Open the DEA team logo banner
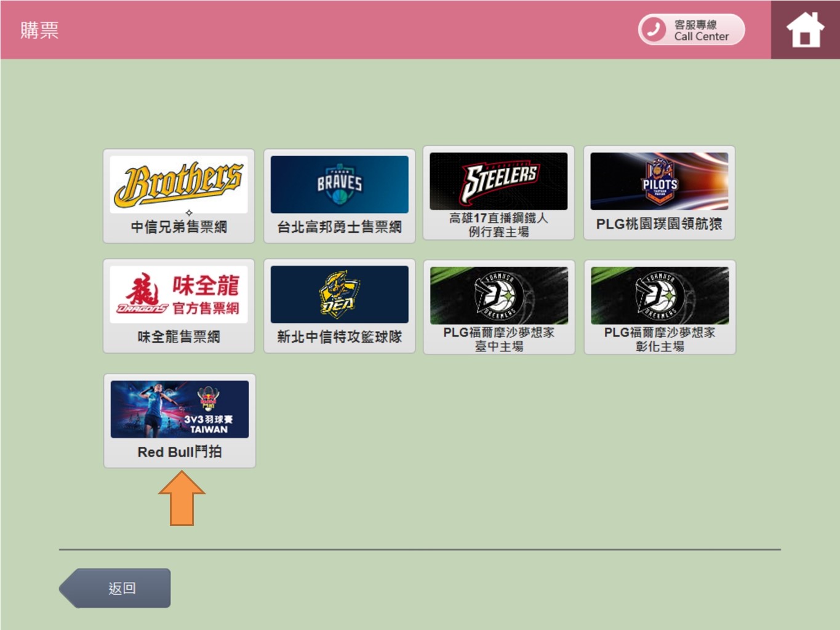 340,295
